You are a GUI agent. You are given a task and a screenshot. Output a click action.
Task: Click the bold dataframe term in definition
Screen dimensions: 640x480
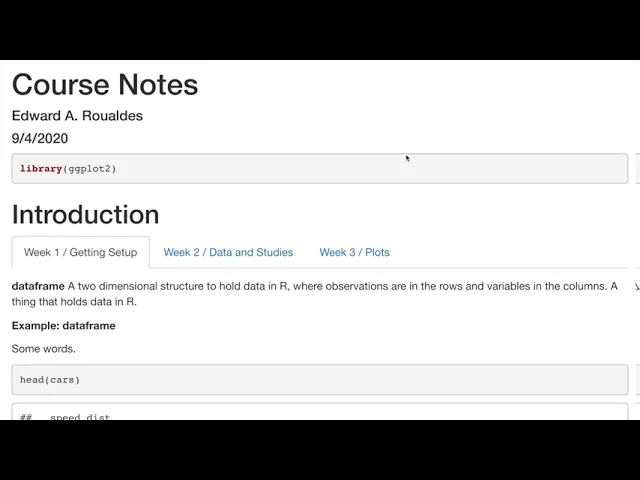38,286
